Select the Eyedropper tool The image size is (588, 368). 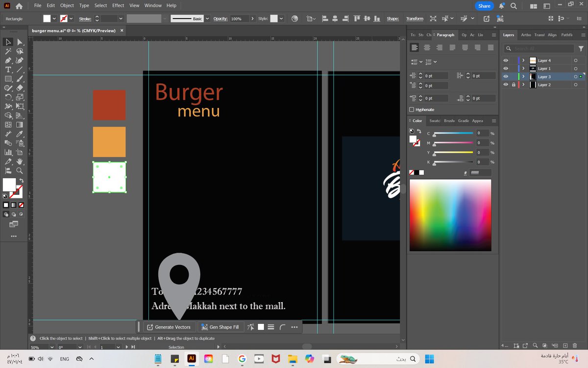tap(20, 134)
